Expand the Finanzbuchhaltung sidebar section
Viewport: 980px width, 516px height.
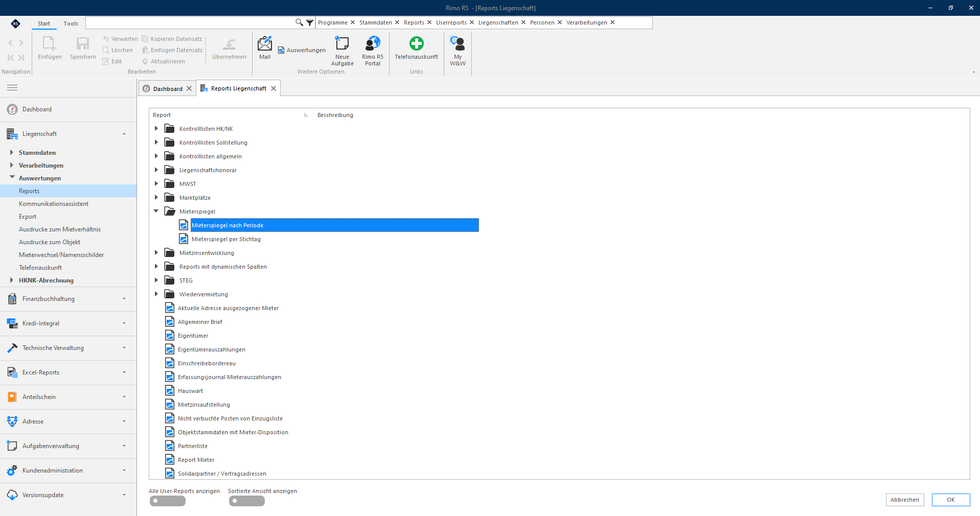click(x=68, y=299)
